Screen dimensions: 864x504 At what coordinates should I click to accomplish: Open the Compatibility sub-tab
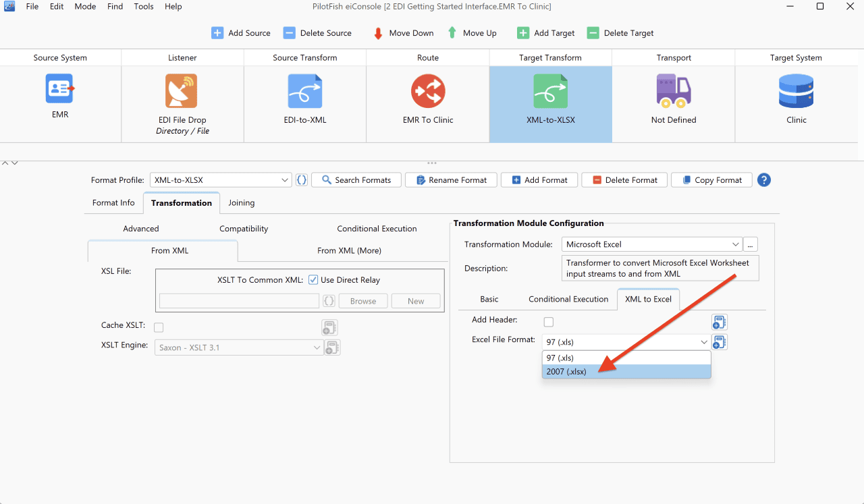pyautogui.click(x=244, y=229)
